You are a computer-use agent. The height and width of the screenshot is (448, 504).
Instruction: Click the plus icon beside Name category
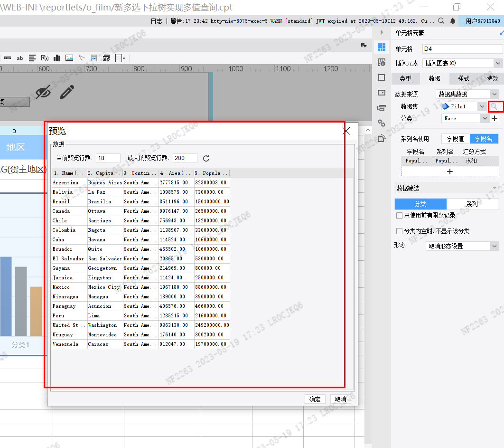pos(495,118)
